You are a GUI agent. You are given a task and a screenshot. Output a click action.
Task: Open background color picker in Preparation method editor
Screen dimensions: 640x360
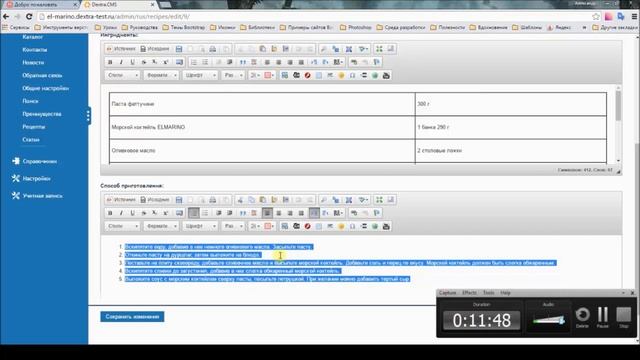269,226
